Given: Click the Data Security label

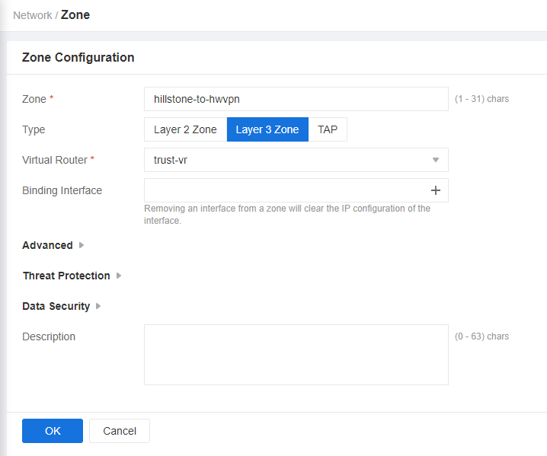Looking at the screenshot, I should [56, 306].
